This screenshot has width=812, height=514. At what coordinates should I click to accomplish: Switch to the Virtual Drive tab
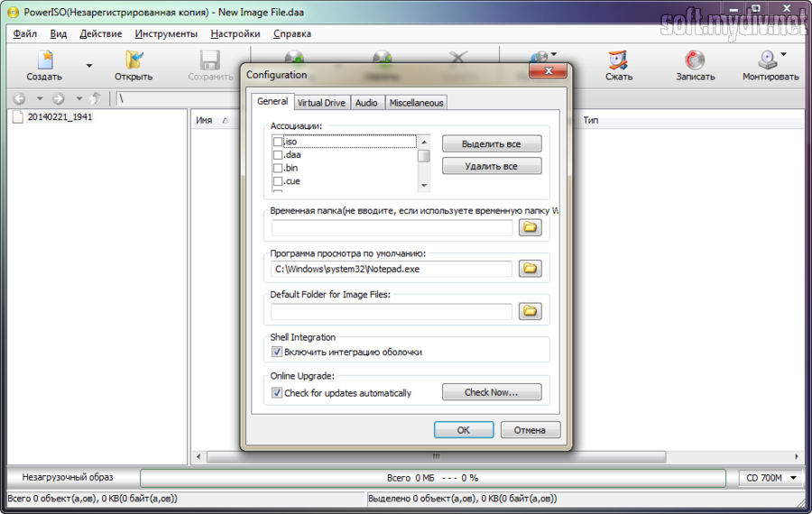point(321,103)
